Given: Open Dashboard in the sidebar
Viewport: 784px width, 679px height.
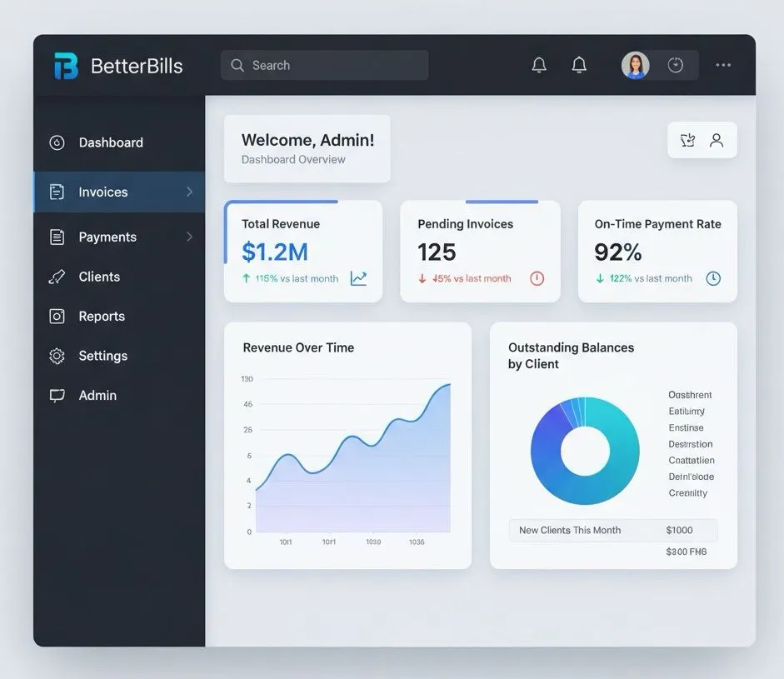Looking at the screenshot, I should click(x=110, y=142).
